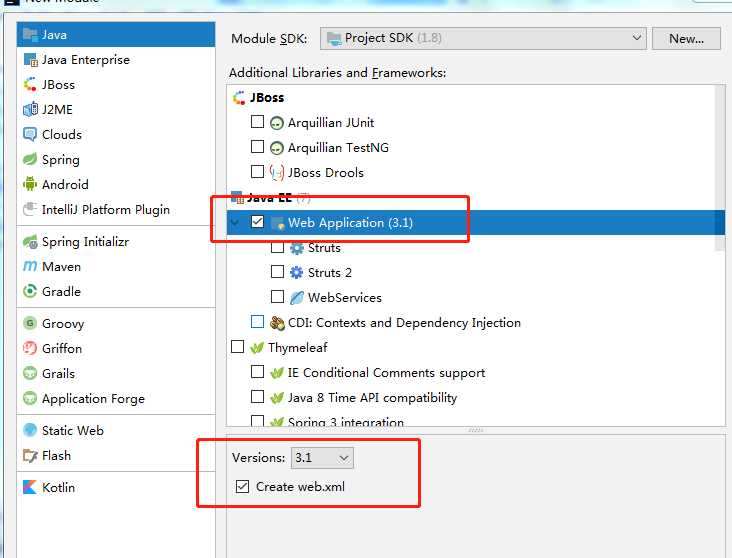The height and width of the screenshot is (558, 732).
Task: Click the JBoss Drools icon
Action: pyautogui.click(x=277, y=173)
